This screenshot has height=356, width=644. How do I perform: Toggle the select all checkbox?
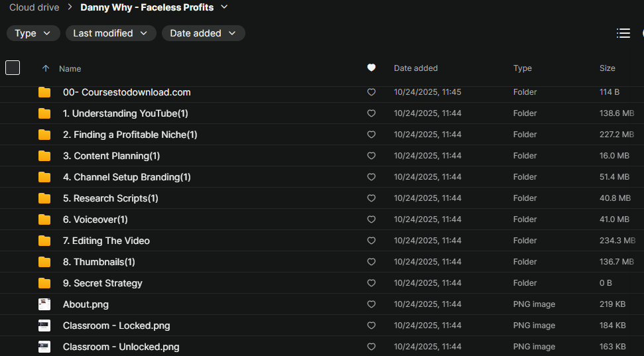coord(13,68)
